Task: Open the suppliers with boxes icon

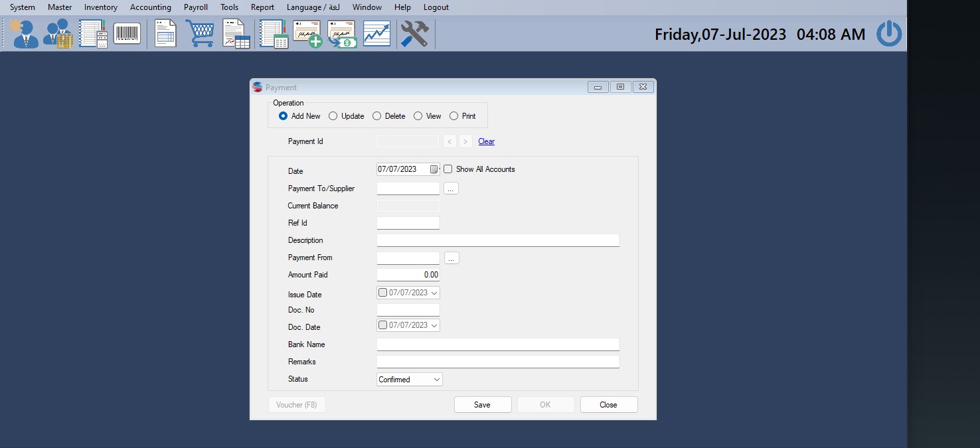Action: [58, 33]
